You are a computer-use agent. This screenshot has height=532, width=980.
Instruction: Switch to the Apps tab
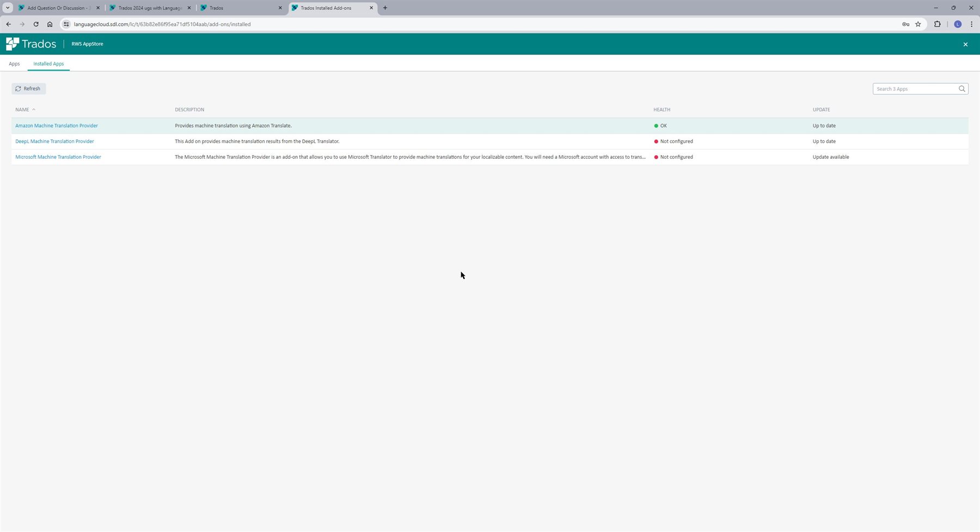(x=14, y=64)
